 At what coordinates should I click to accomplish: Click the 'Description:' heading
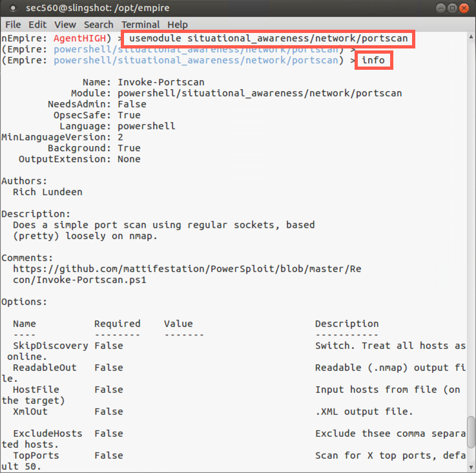pos(36,214)
